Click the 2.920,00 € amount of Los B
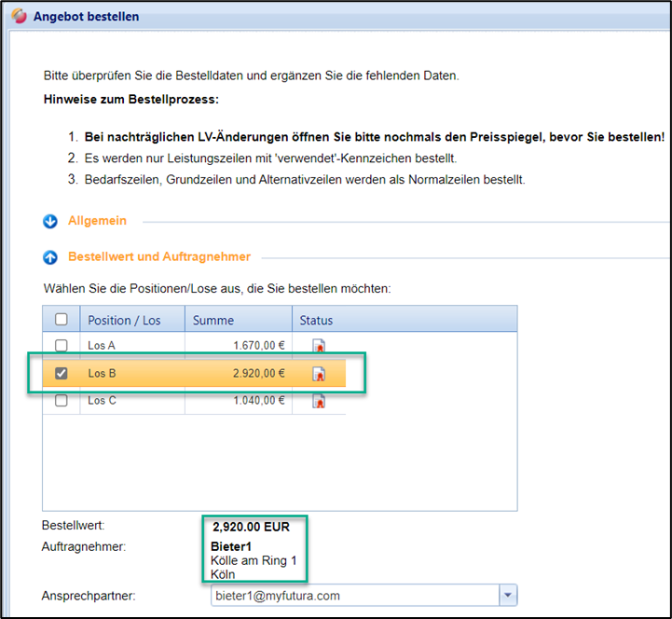This screenshot has width=672, height=619. [258, 374]
